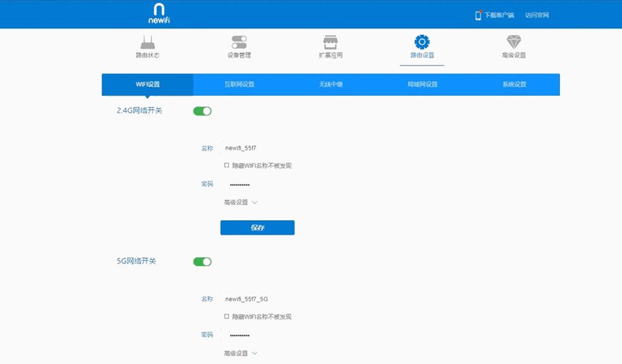The width and height of the screenshot is (622, 364).
Task: Switch to the 互联网设置 tab
Action: tap(240, 84)
